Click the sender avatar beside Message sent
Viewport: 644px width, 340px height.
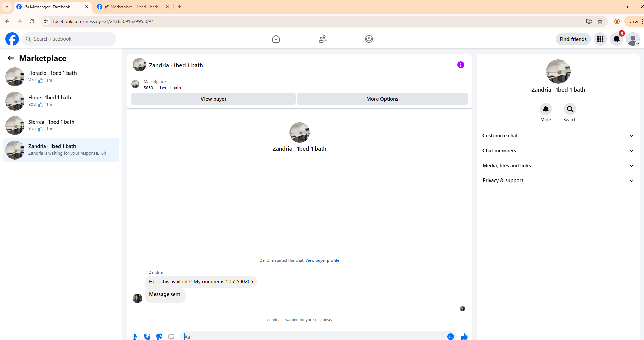coord(137,298)
